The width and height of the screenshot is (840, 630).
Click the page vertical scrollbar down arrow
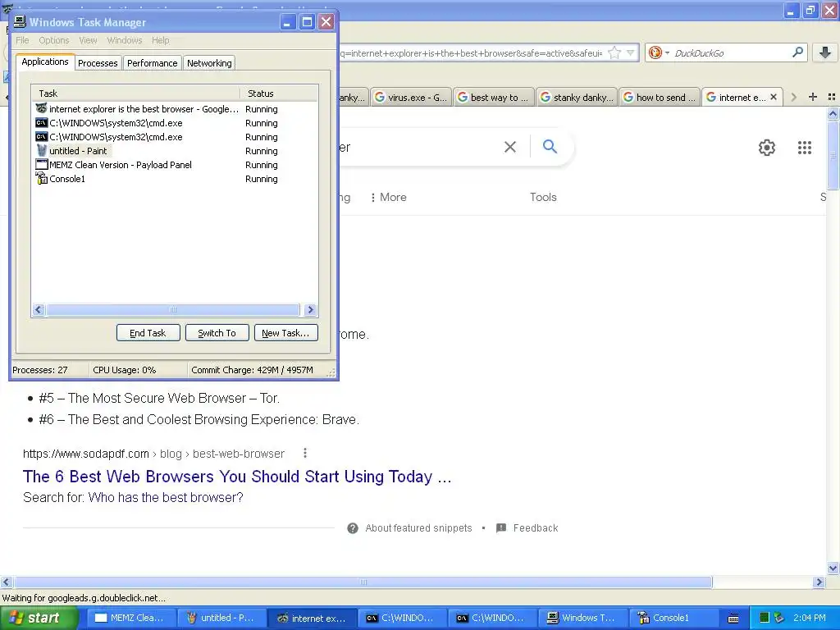coord(833,568)
